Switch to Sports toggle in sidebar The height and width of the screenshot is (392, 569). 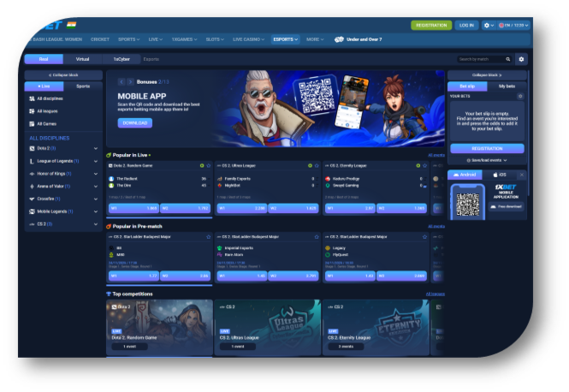click(83, 86)
